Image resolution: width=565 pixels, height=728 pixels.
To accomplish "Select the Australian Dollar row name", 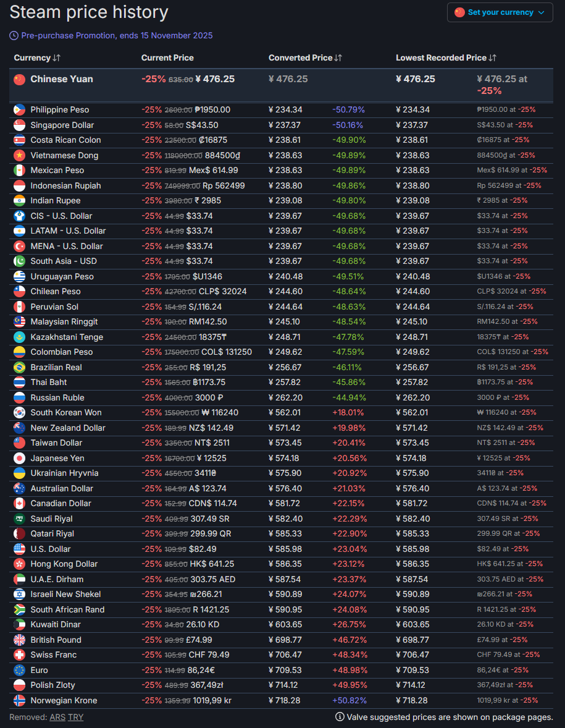I will click(62, 488).
